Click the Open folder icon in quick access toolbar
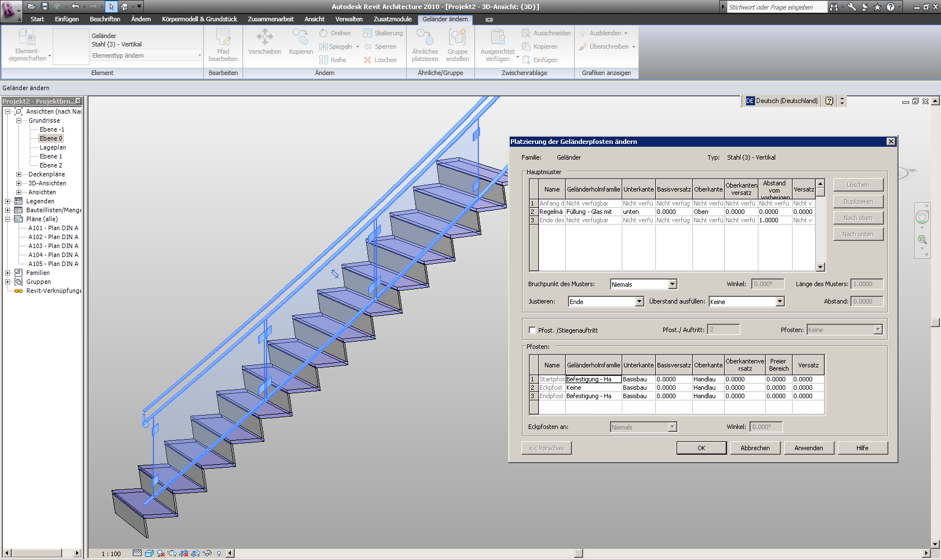Image resolution: width=941 pixels, height=560 pixels. coord(32,7)
